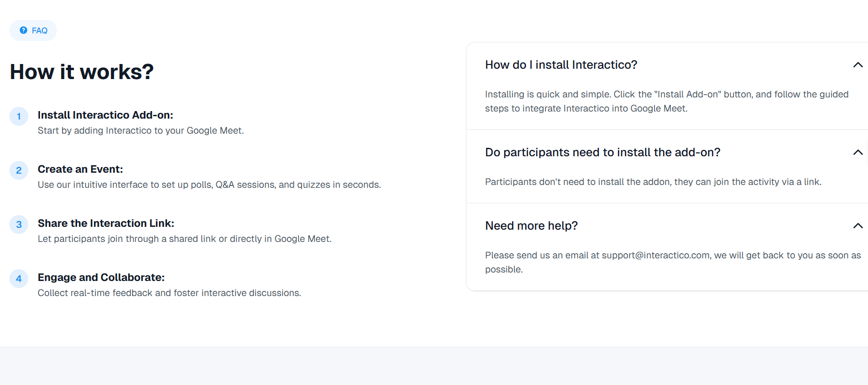Collapse the install Interactico question chevron

[858, 65]
